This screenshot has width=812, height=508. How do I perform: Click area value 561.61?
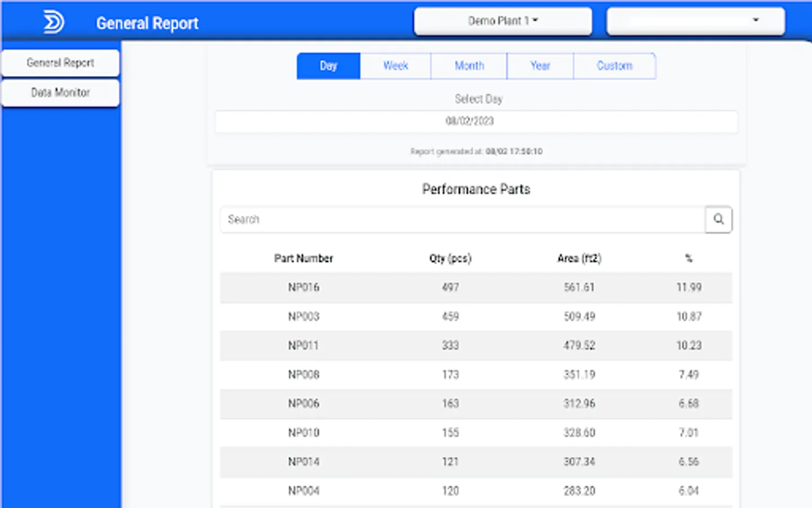tap(579, 287)
